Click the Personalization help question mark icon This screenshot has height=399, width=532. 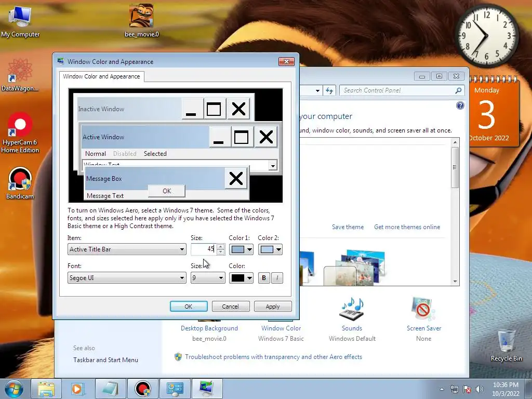[460, 105]
